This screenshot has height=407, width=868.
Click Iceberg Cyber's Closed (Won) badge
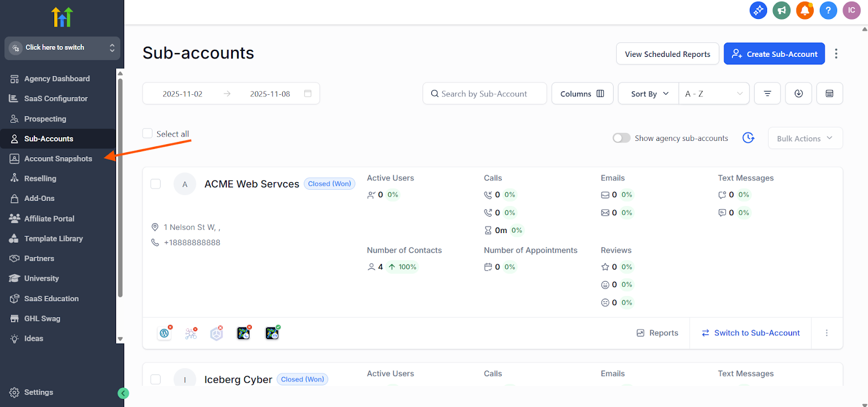pyautogui.click(x=302, y=379)
